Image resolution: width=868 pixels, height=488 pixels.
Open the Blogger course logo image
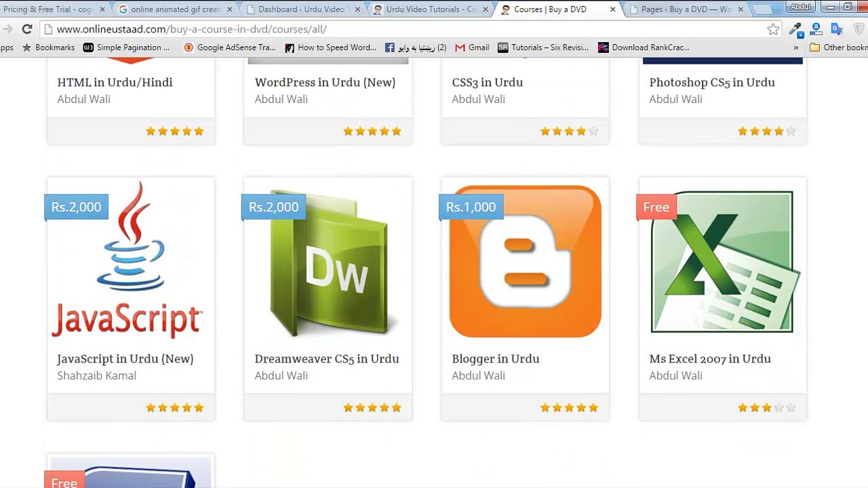tap(526, 262)
